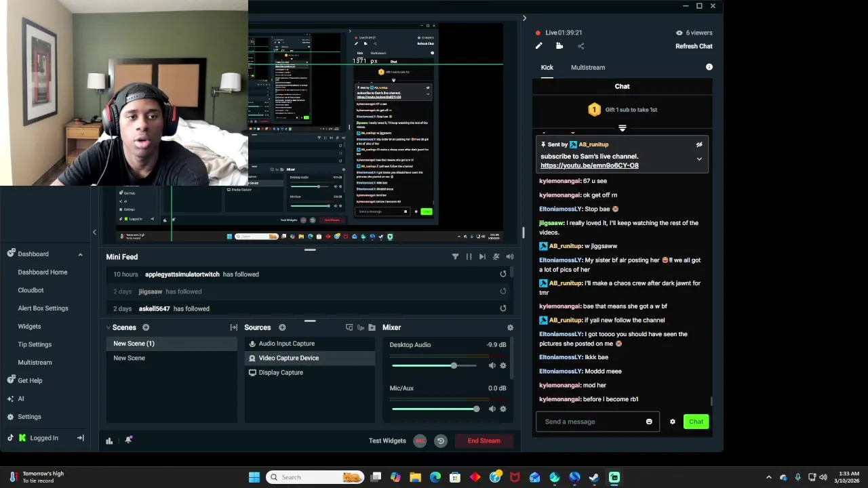Open Tip Settings in sidebar
868x488 pixels.
35,344
